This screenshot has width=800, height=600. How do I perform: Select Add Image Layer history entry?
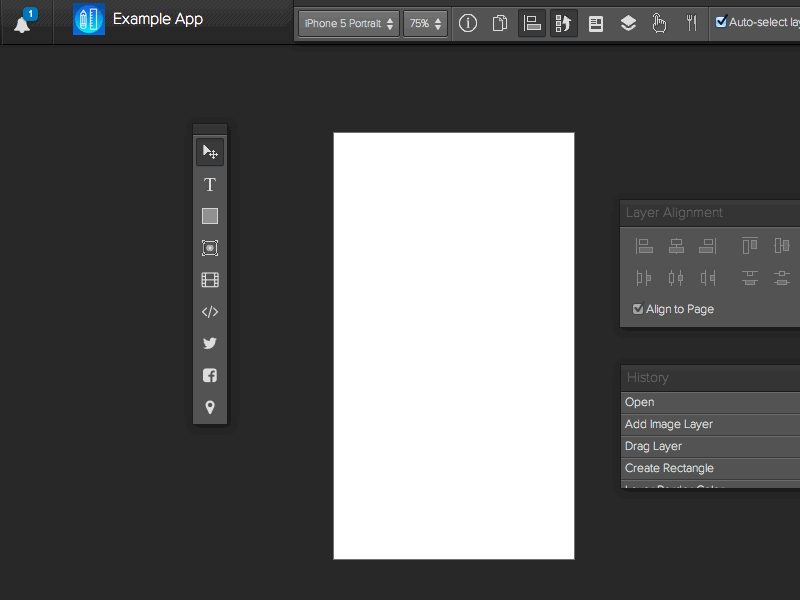coord(669,424)
